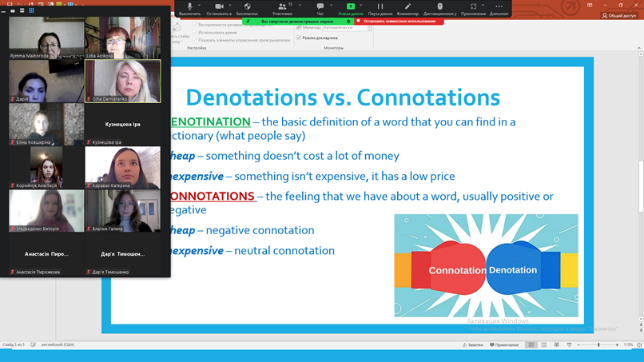Open remote control options
644x362 pixels.
(439, 7)
